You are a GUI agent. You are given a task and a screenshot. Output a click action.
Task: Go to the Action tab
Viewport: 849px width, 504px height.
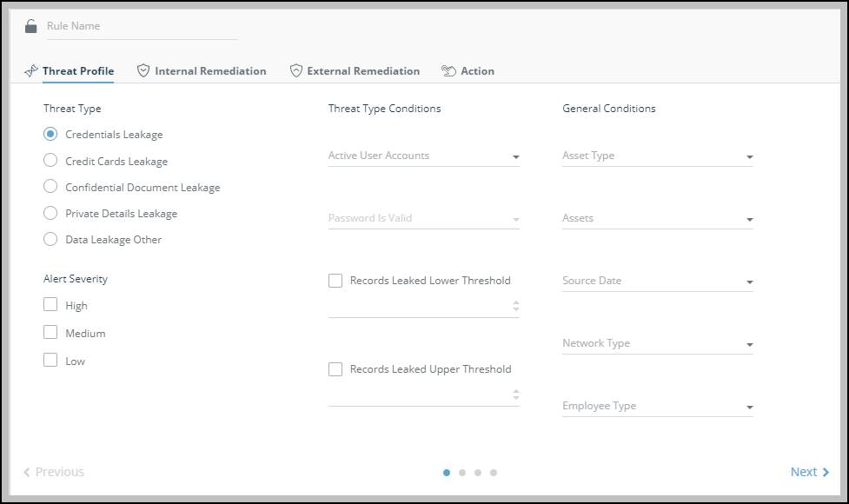coord(477,71)
